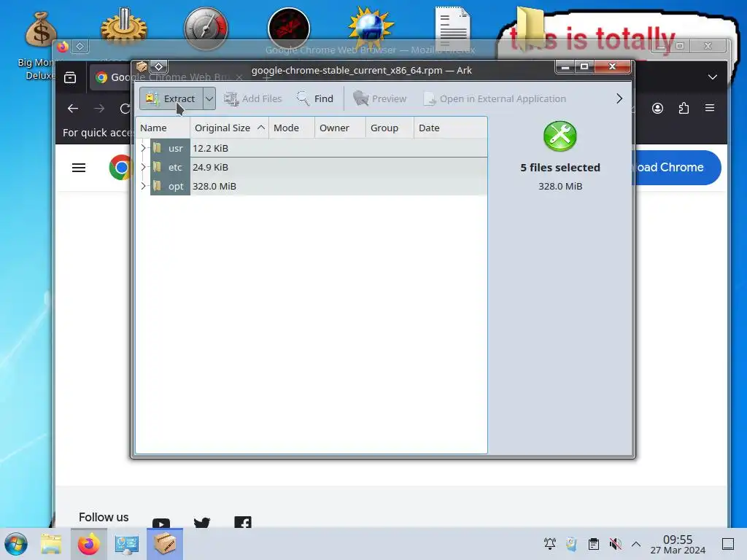Click Firefox forward arrow button
This screenshot has height=560, width=747.
click(99, 109)
